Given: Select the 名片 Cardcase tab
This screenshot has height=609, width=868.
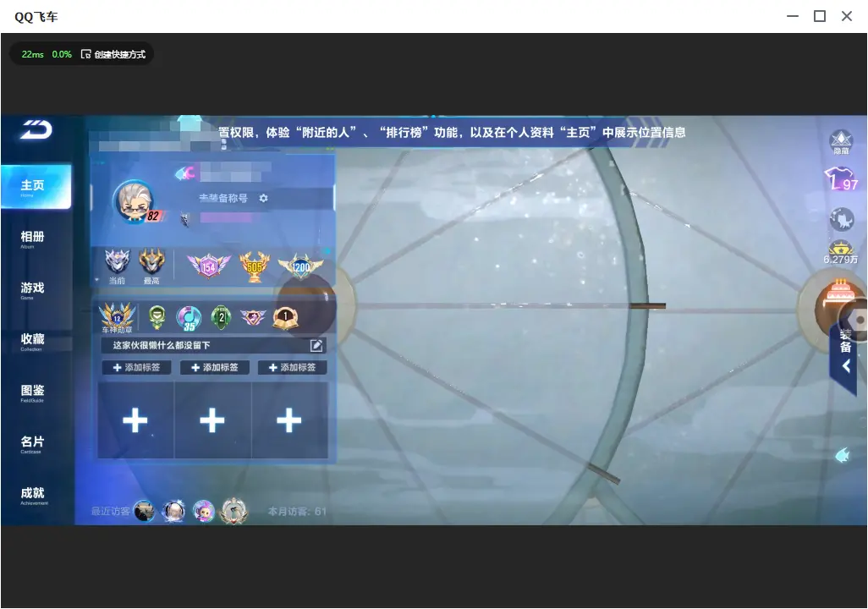Looking at the screenshot, I should 32,444.
